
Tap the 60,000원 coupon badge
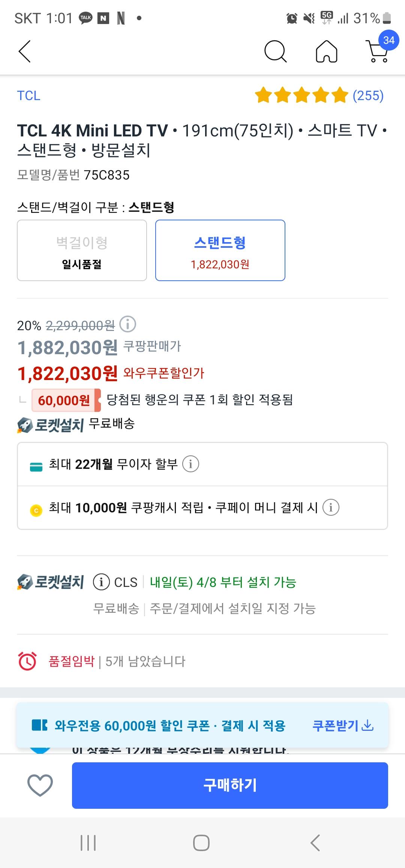pyautogui.click(x=64, y=400)
